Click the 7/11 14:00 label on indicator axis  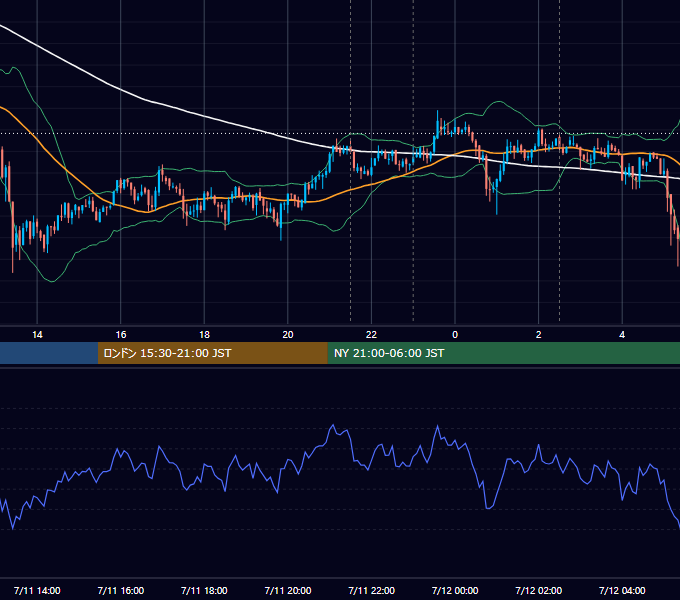[x=37, y=590]
